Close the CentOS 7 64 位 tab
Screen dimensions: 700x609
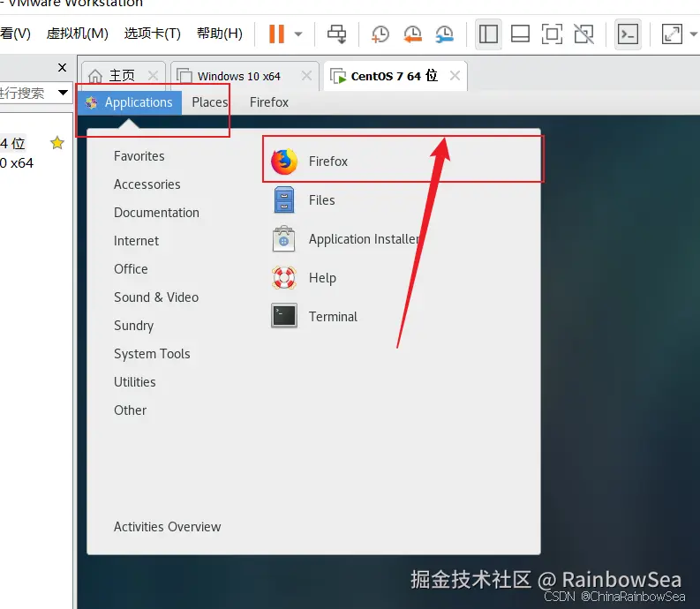[455, 75]
